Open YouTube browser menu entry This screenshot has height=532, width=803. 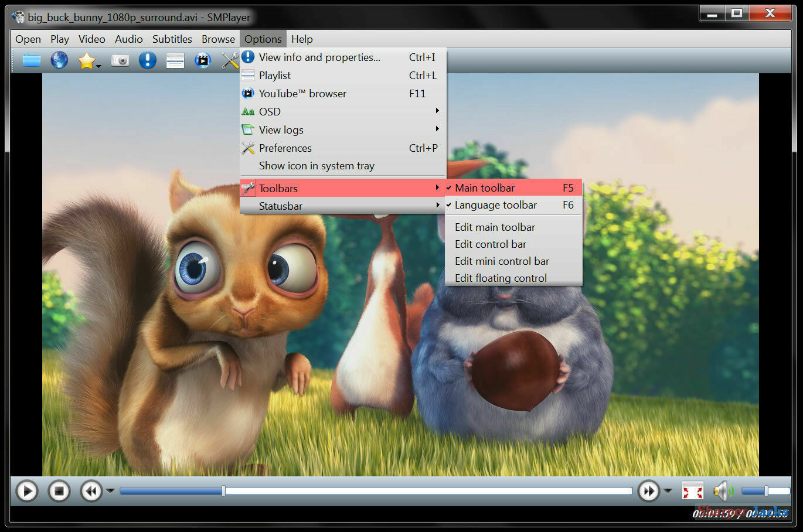[343, 93]
